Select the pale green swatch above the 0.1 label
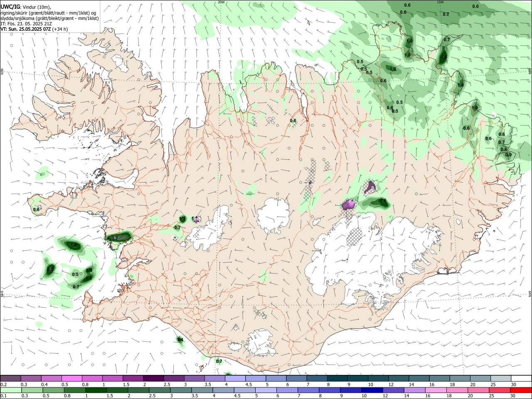This screenshot has height=399, width=532. click(11, 390)
